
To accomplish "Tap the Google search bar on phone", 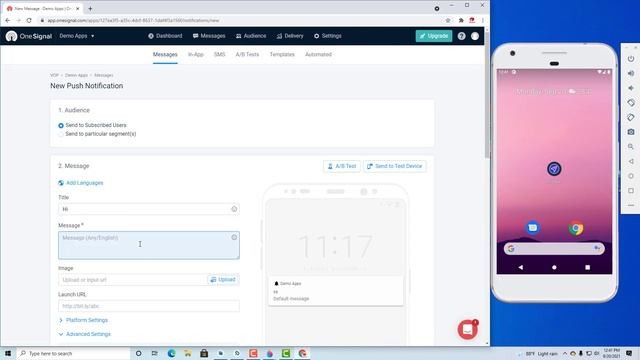I will point(554,249).
